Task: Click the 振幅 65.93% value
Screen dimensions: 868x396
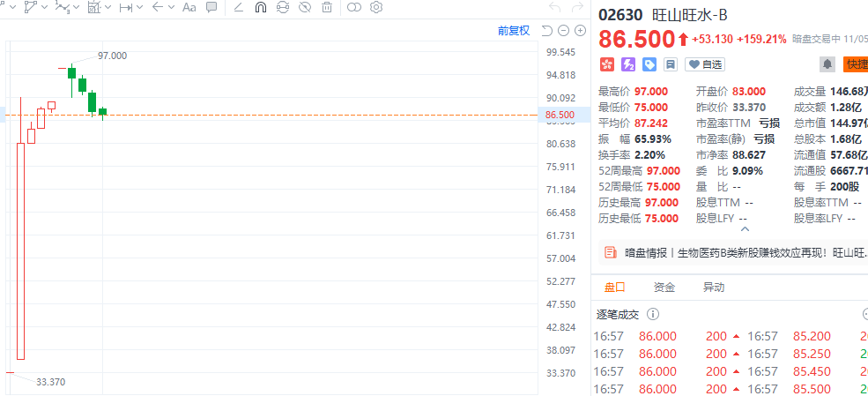Action: 653,139
